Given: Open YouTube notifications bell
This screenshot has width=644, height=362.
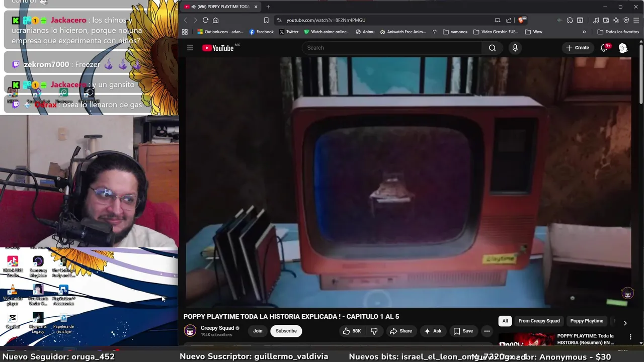Looking at the screenshot, I should pos(604,48).
